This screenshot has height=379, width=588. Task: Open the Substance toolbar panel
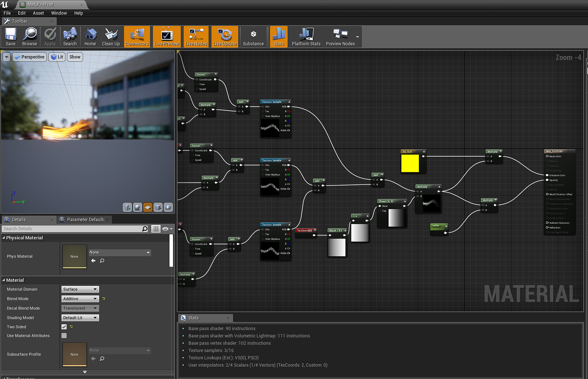(x=254, y=37)
